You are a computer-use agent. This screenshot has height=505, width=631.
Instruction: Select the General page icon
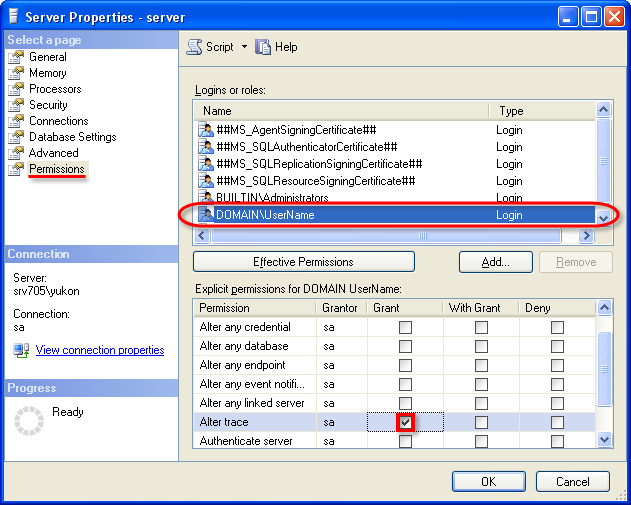pyautogui.click(x=16, y=57)
